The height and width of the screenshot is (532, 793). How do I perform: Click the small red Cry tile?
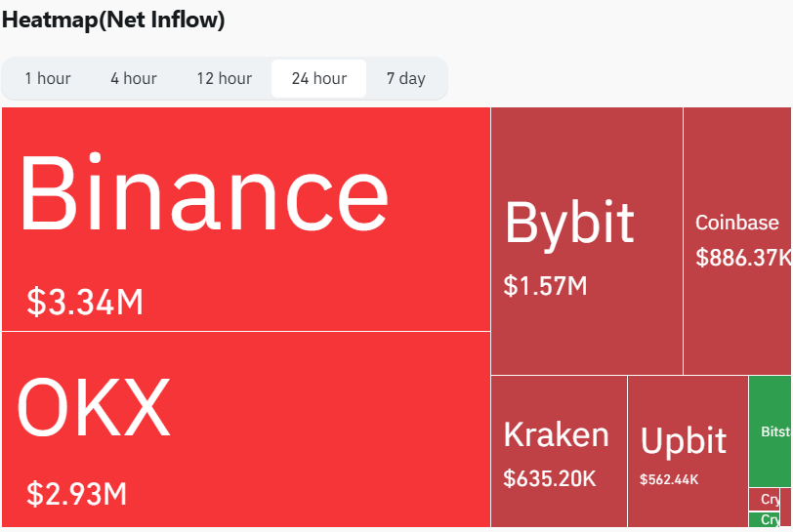pyautogui.click(x=764, y=499)
